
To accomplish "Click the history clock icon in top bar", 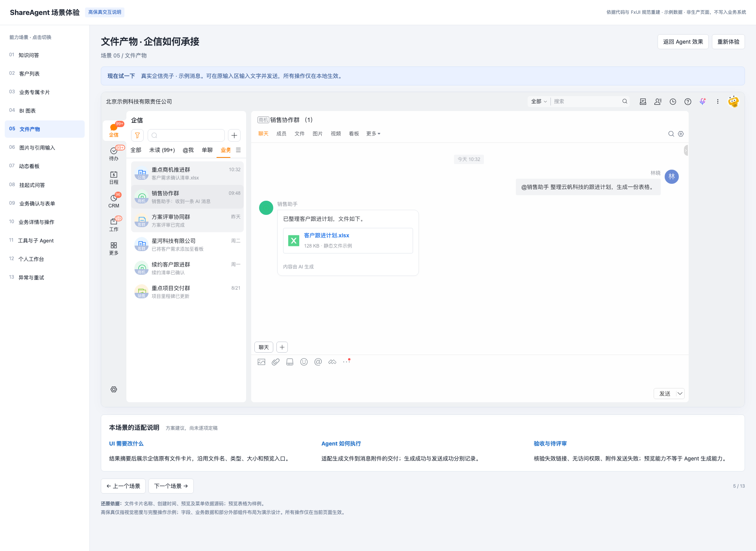I will pyautogui.click(x=673, y=102).
